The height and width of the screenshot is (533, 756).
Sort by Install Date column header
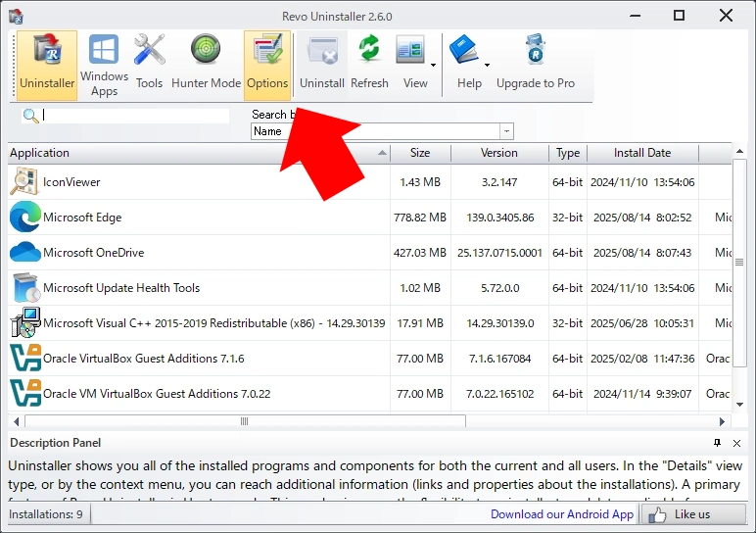[642, 153]
